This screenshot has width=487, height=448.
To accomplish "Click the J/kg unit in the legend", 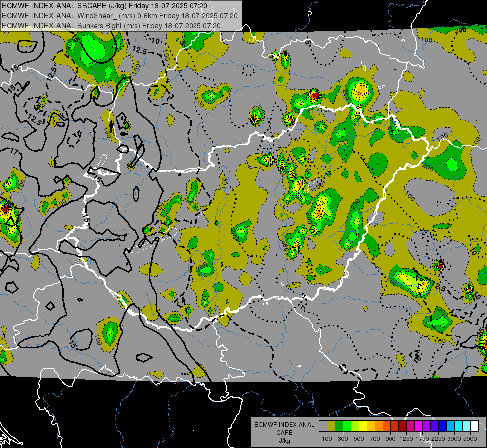I will (284, 441).
